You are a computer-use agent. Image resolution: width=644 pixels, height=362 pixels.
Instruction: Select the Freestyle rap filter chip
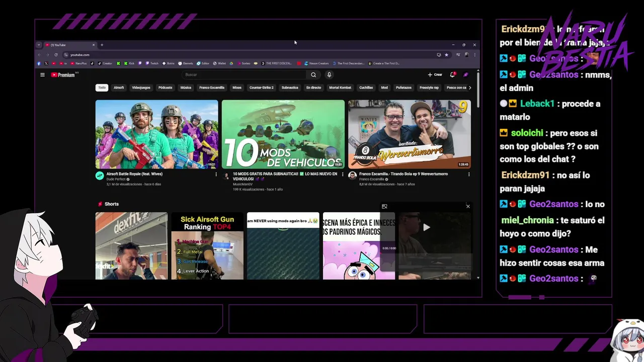point(429,87)
